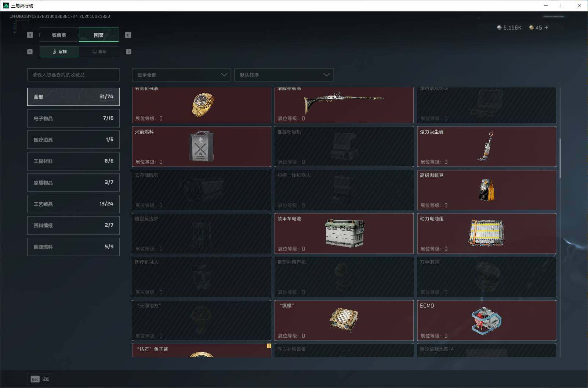Open the locked 云存储阵列 card
This screenshot has height=388, width=588.
pos(202,190)
